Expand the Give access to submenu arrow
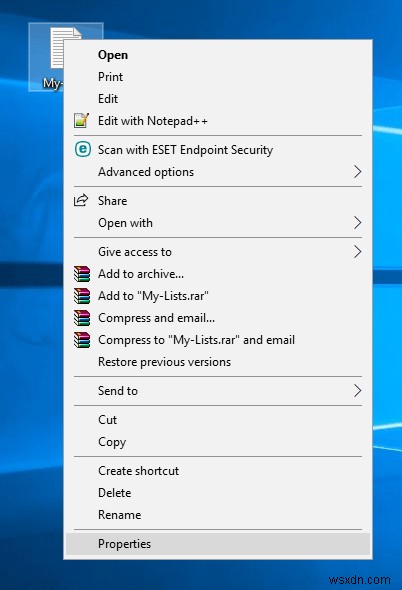Viewport: 402px width, 590px height. point(357,252)
